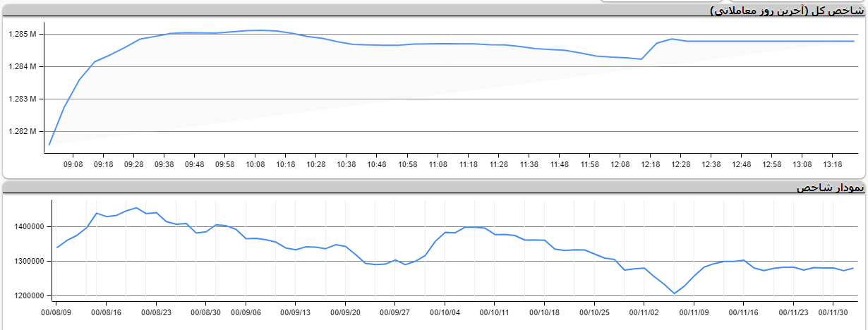The image size is (868, 330).
Task: Click the 11:08 time label on the top chart
Action: point(438,164)
